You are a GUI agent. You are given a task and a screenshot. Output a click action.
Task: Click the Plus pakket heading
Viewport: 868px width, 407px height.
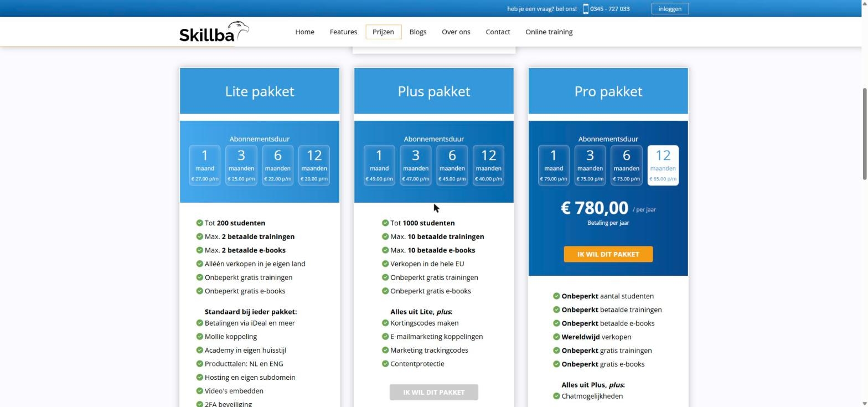(x=434, y=91)
